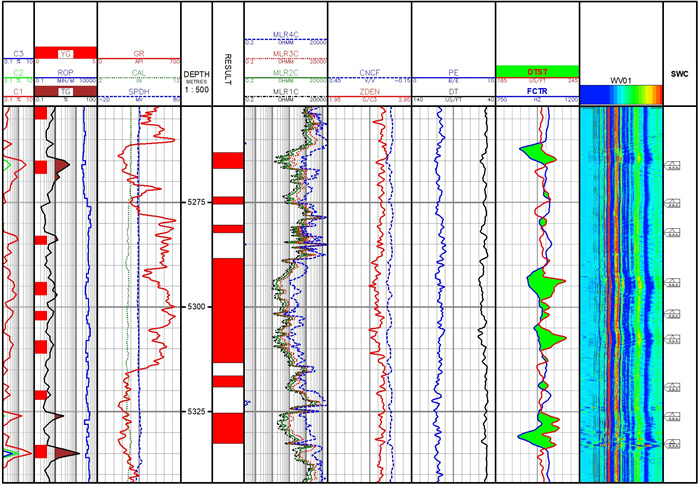Select the green DTST header bar
This screenshot has width=700, height=486.
click(537, 71)
